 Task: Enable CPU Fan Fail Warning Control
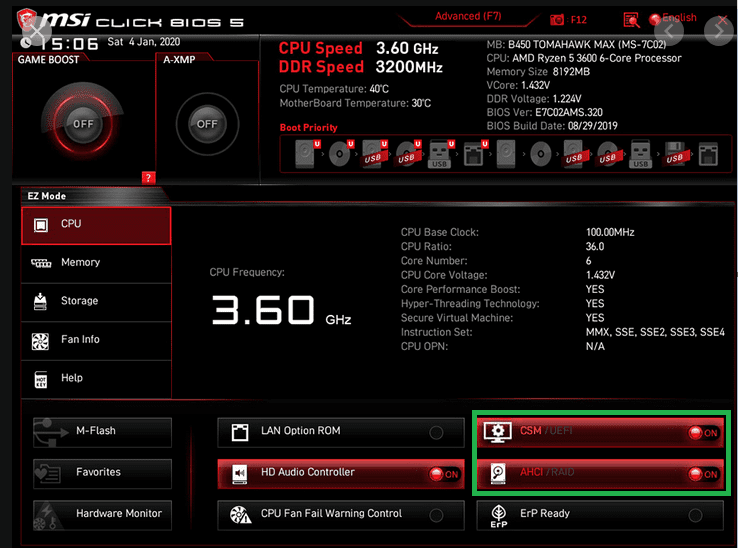click(x=341, y=515)
